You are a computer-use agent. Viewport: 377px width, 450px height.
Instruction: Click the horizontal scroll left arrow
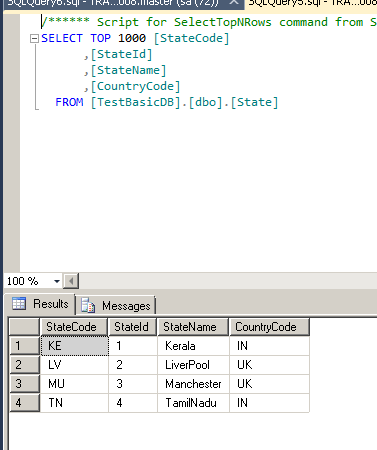pos(71,281)
